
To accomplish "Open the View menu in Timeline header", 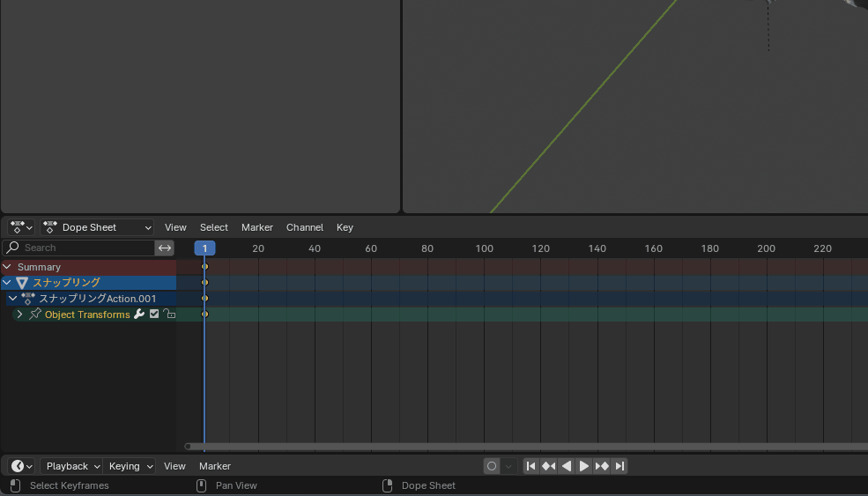I will click(x=174, y=466).
